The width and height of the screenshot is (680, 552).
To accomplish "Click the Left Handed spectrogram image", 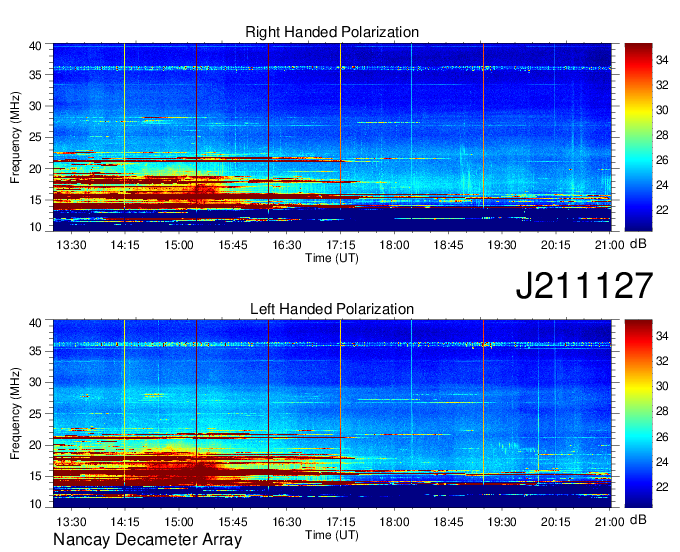I will (x=332, y=413).
